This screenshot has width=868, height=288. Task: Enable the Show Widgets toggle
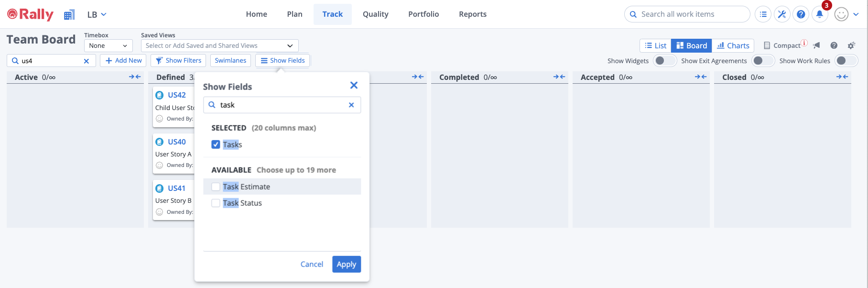point(664,61)
